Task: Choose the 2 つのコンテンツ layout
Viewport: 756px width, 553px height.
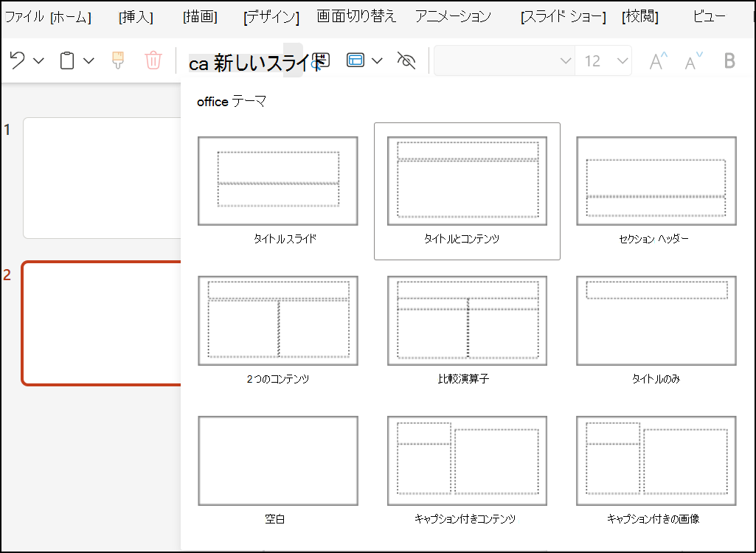Action: [x=278, y=330]
